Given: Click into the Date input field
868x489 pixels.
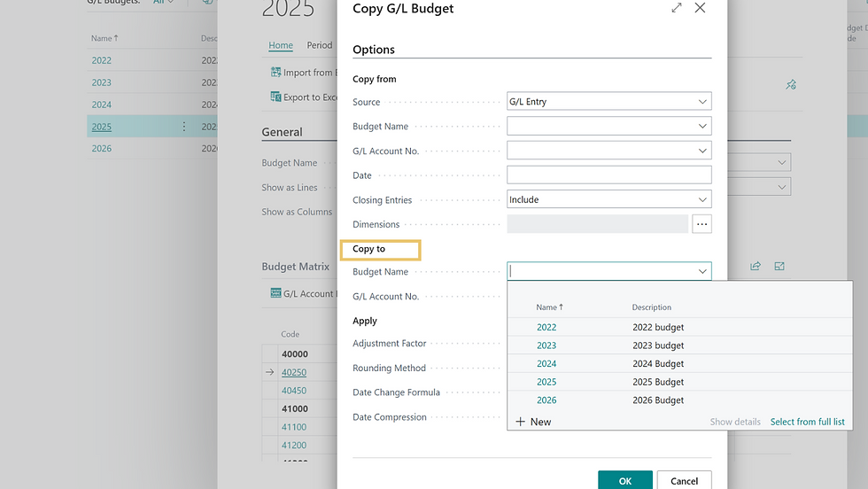Looking at the screenshot, I should 609,175.
